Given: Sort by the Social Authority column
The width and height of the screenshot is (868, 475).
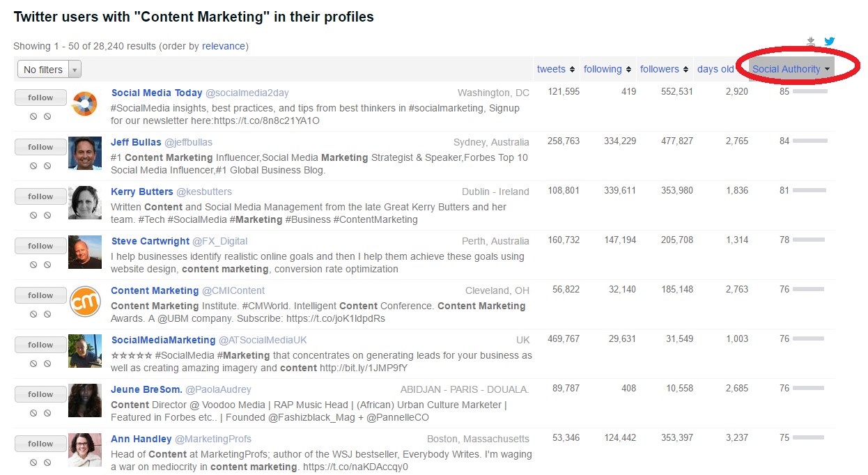Looking at the screenshot, I should (791, 69).
